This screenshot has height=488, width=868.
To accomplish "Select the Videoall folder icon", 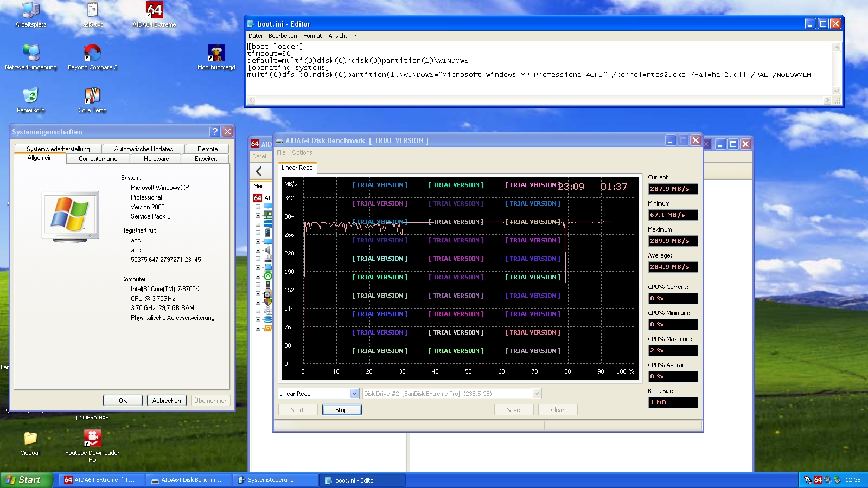I will 30,443.
